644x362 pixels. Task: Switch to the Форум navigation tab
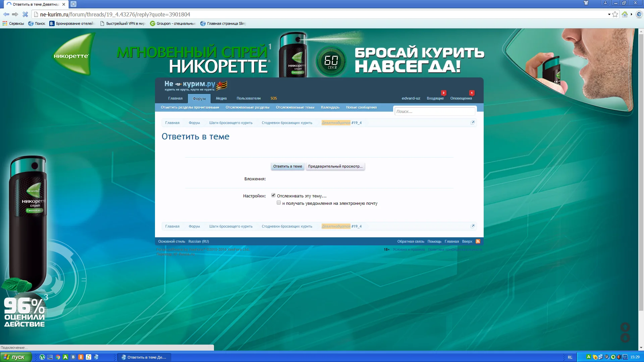(x=199, y=99)
